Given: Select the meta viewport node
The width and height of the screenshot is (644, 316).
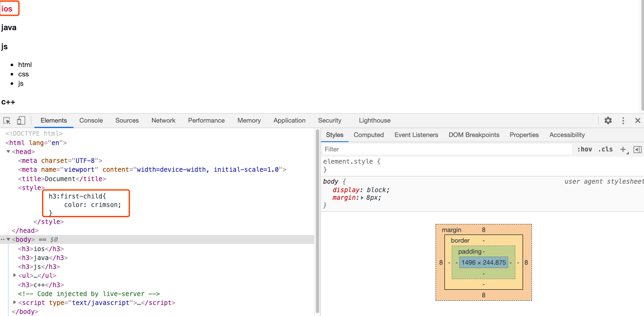Looking at the screenshot, I should 152,170.
